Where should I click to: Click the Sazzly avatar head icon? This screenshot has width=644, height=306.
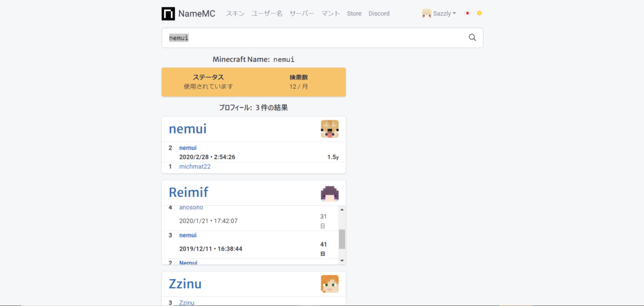pyautogui.click(x=427, y=14)
